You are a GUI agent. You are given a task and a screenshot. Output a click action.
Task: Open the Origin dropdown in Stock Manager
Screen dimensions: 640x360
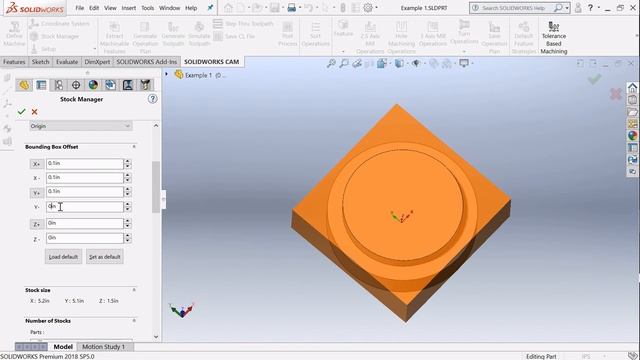tap(80, 126)
